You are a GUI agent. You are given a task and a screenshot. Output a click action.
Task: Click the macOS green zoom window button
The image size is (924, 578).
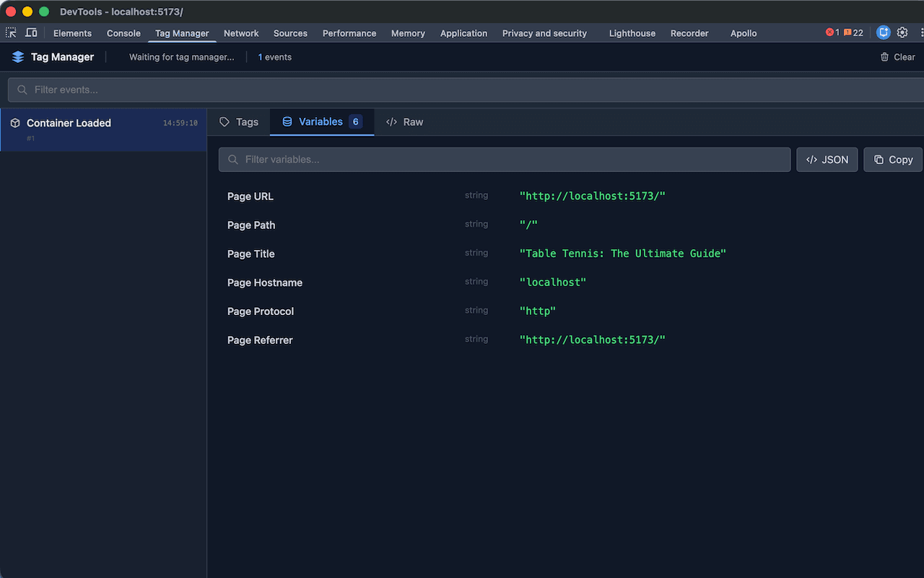pos(44,12)
